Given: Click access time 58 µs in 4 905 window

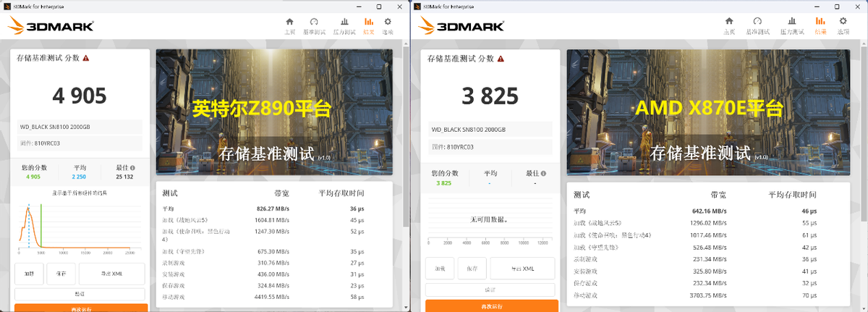Looking at the screenshot, I should pos(357,297).
